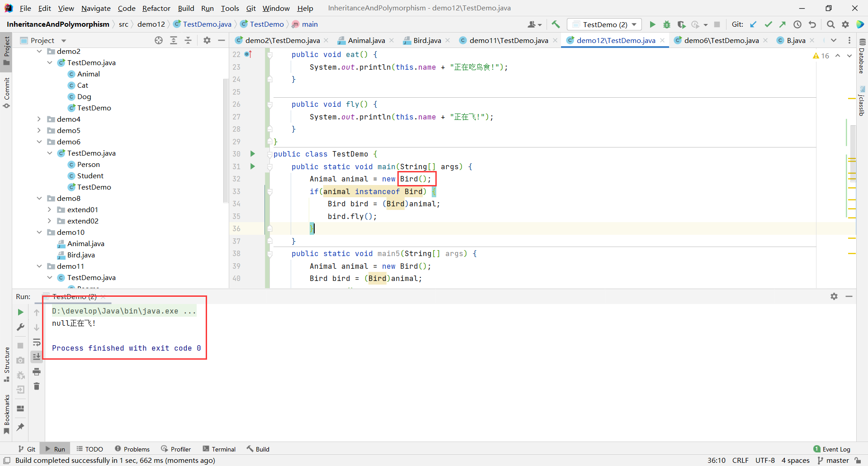Click the UTF-8 encoding status
Screen dimensions: 868x466
[765, 460]
